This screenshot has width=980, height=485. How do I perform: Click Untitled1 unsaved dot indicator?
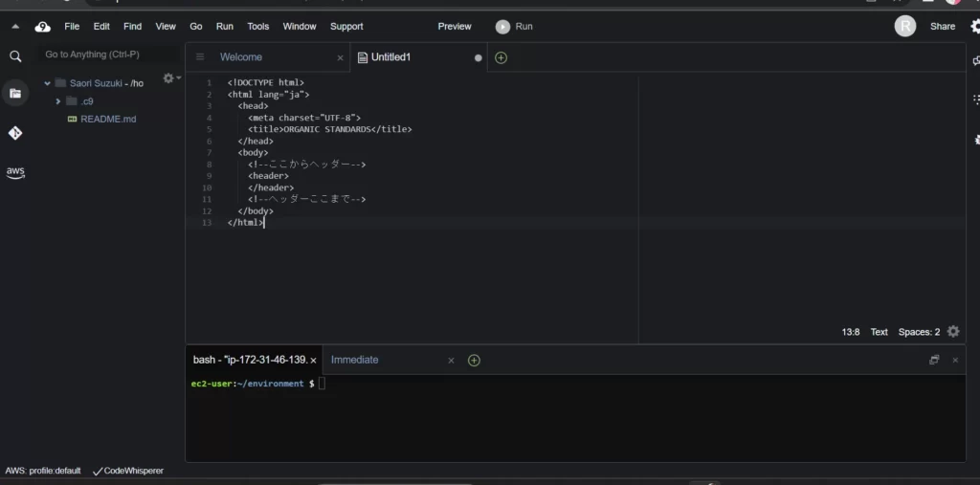click(x=479, y=57)
